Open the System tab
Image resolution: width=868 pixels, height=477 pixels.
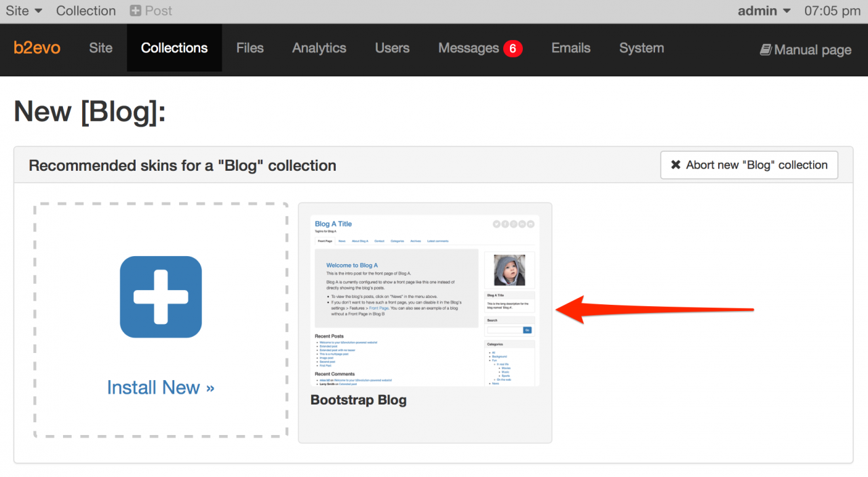[642, 48]
